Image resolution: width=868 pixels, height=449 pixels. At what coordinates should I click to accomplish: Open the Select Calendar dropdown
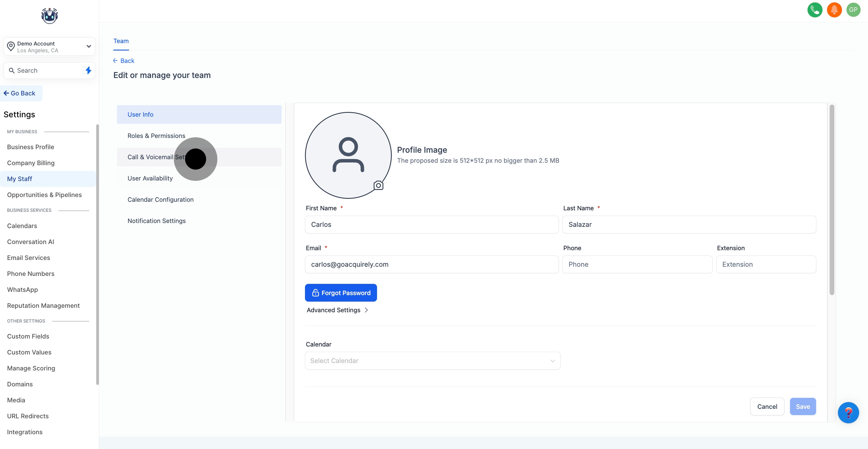tap(432, 361)
